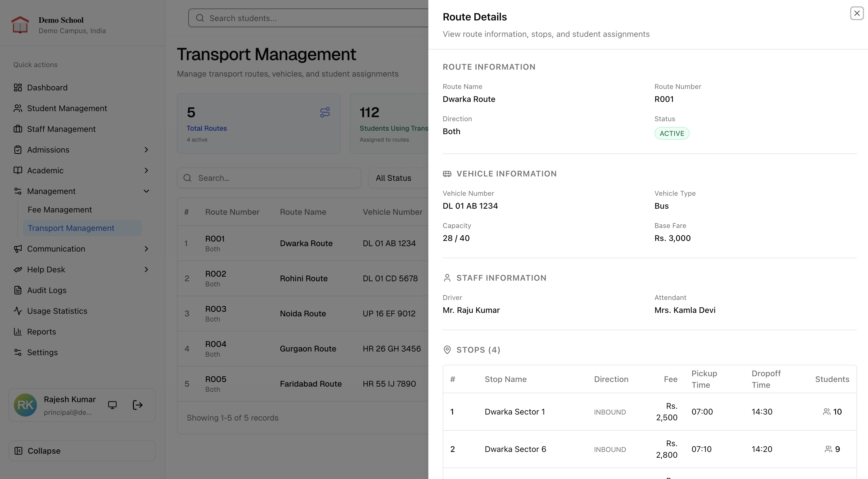Click the Demo School logo icon
Image resolution: width=868 pixels, height=479 pixels.
pos(20,25)
